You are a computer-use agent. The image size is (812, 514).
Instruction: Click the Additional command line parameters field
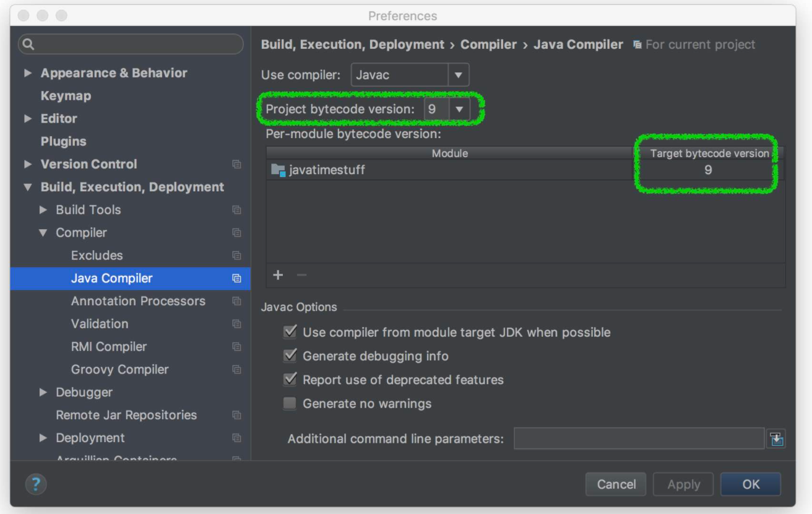coord(637,438)
